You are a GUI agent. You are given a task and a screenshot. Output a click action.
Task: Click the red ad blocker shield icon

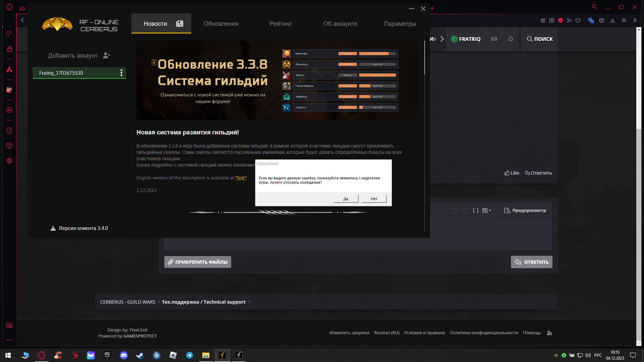[560, 20]
